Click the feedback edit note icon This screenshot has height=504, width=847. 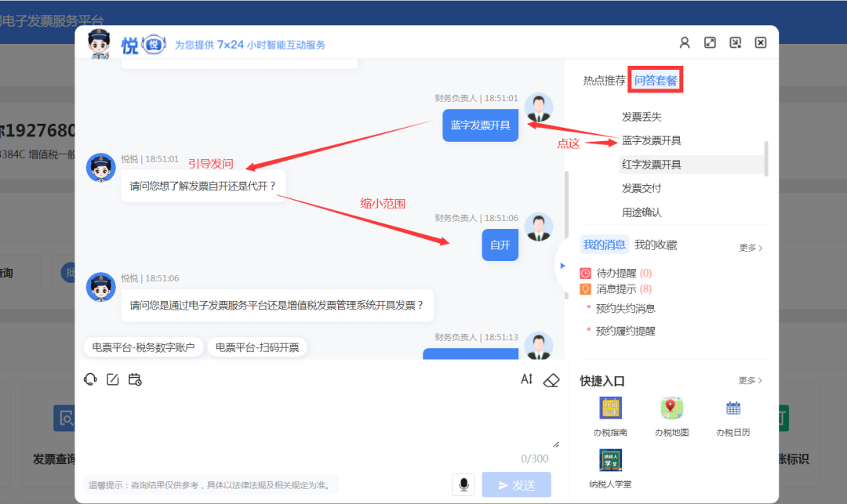pyautogui.click(x=112, y=379)
